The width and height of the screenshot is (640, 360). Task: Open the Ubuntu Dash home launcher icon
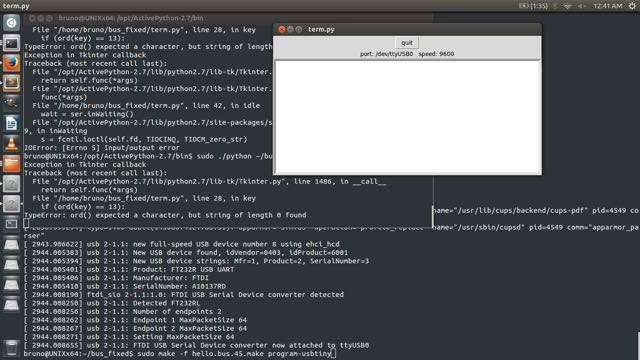coord(11,23)
